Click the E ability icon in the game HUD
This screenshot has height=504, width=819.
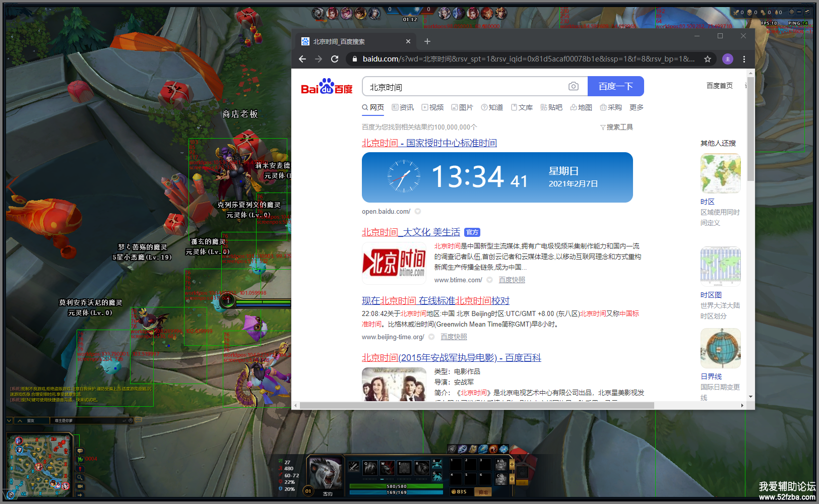click(404, 468)
